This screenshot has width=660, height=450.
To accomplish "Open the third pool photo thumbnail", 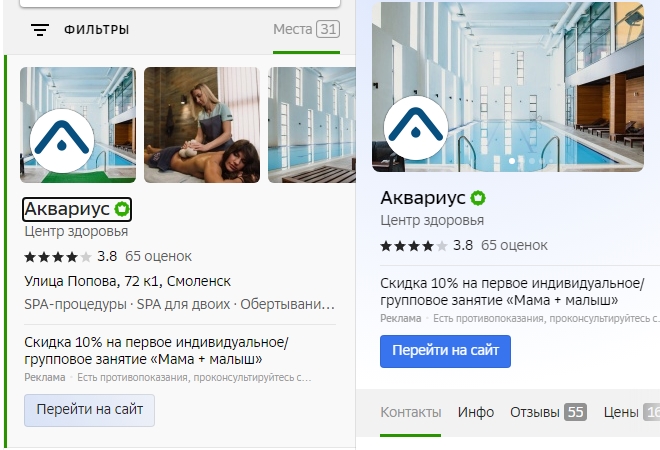I will 312,125.
